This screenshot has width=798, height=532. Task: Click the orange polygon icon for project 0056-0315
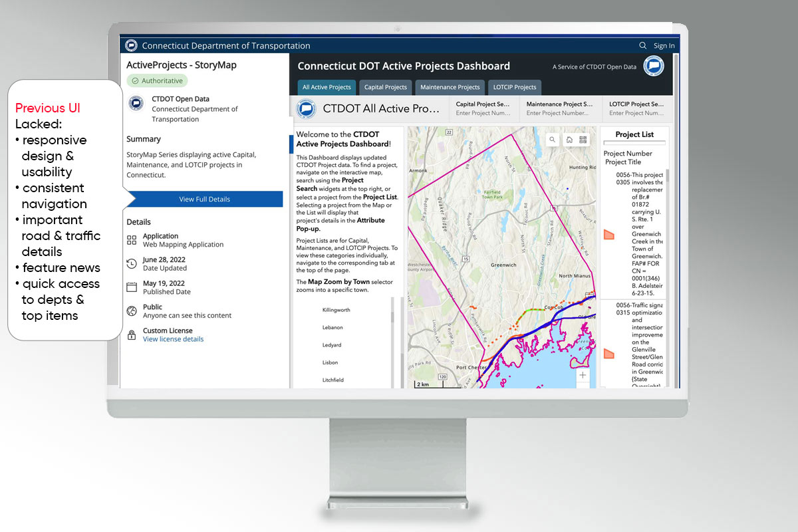[x=608, y=354]
